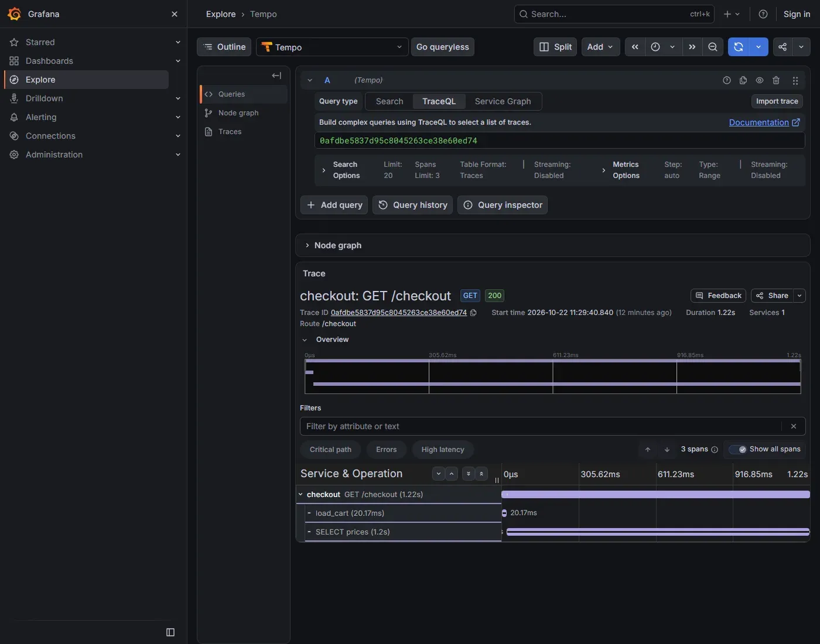Select the Service Graph tab
The height and width of the screenshot is (644, 820).
[503, 101]
